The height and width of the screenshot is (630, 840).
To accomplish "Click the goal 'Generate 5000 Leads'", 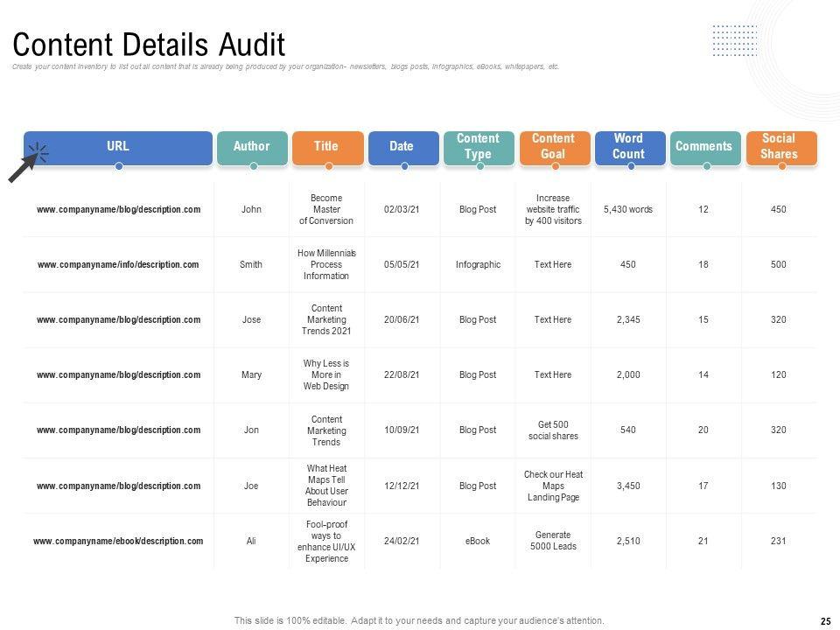I will click(553, 541).
